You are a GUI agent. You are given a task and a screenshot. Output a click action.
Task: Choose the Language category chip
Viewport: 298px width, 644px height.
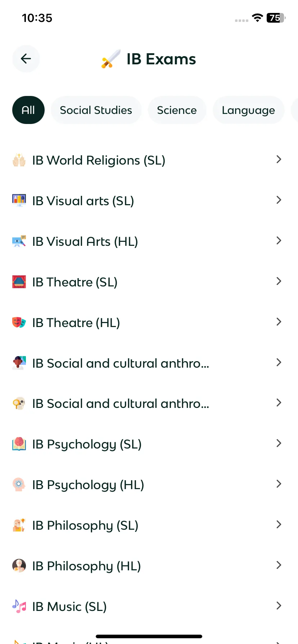248,110
